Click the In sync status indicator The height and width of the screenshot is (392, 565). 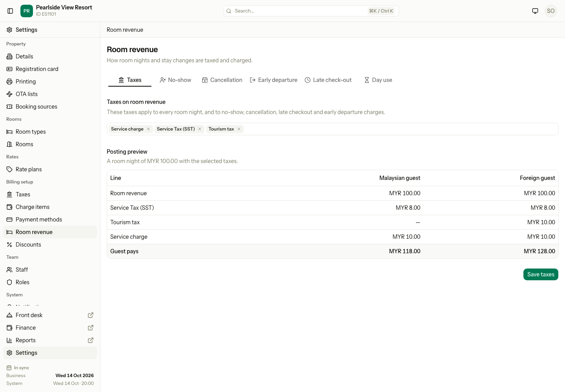tap(18, 368)
